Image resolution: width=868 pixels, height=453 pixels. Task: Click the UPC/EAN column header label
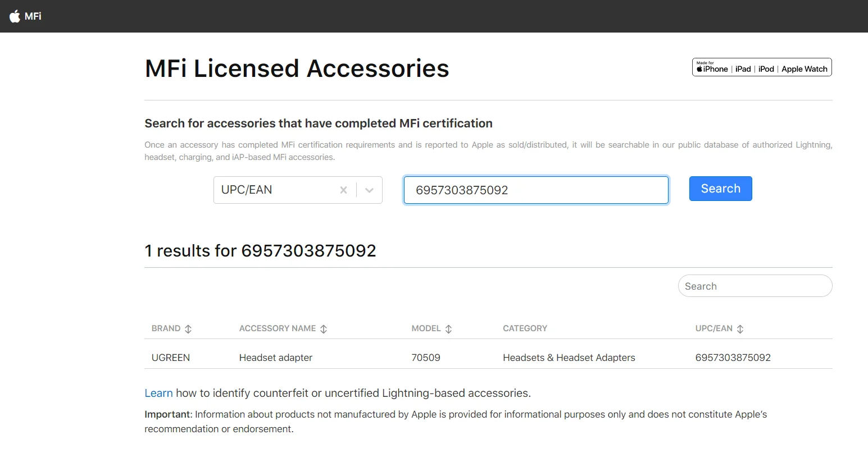tap(714, 328)
